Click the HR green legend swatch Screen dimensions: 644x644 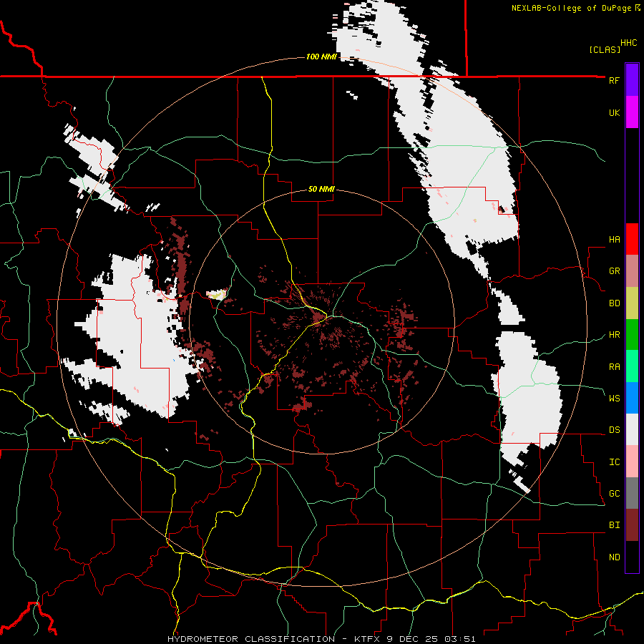632,335
